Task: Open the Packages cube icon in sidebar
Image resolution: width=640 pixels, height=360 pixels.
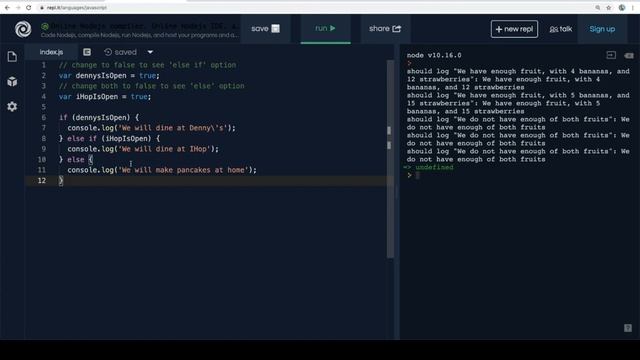Action: pos(12,81)
